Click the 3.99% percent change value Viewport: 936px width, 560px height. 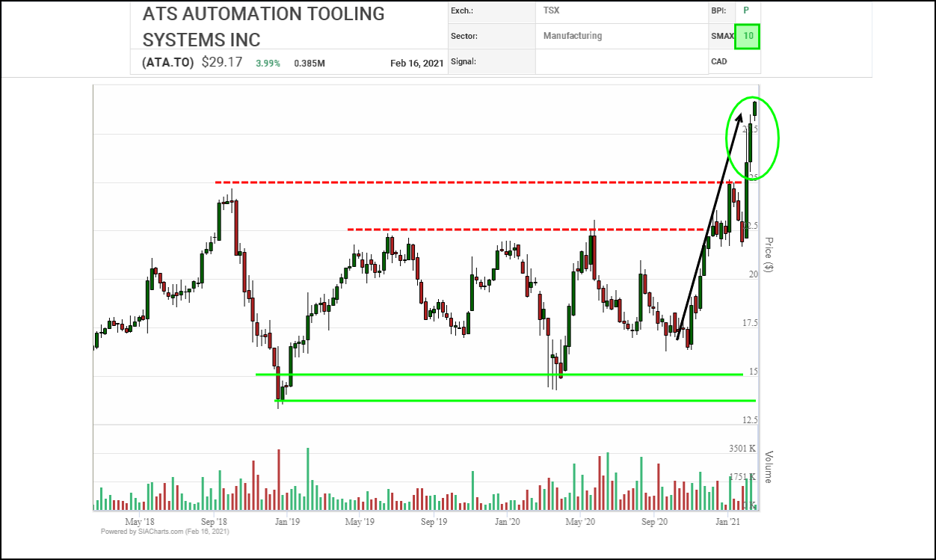tap(268, 64)
